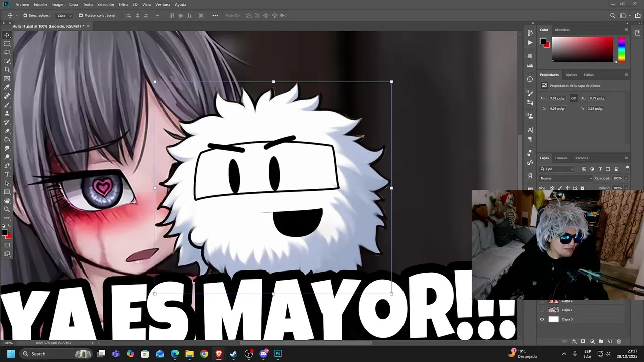
Task: Toggle link between width and height
Action: tap(573, 98)
